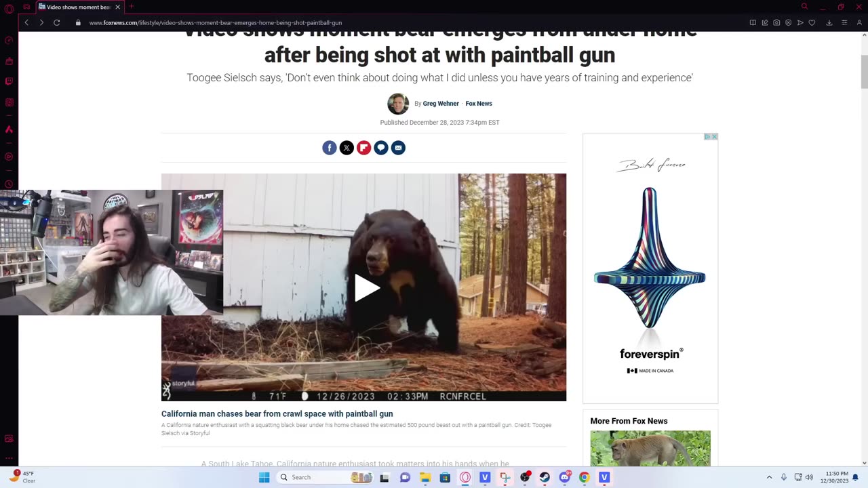Open the profile account icon
868x488 pixels.
coord(859,22)
